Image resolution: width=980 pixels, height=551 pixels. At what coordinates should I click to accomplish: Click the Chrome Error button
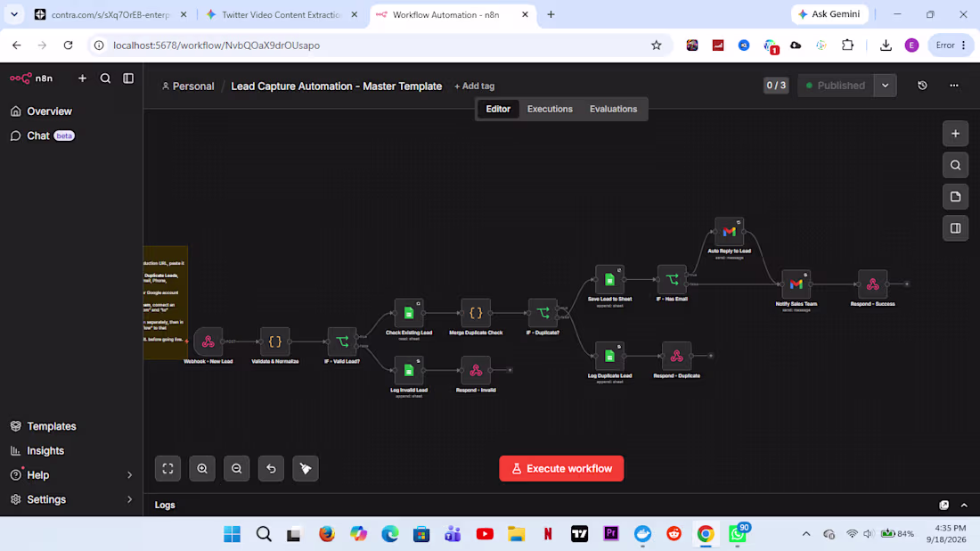951,45
